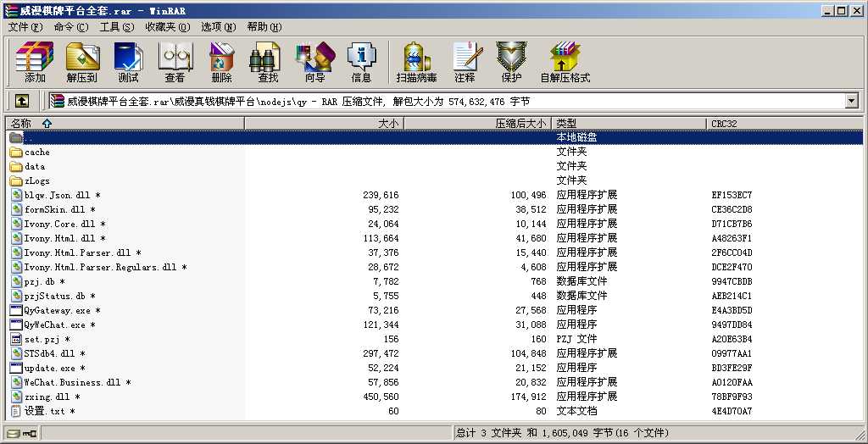Open the 命令(C) menu
The width and height of the screenshot is (868, 444).
[x=71, y=27]
